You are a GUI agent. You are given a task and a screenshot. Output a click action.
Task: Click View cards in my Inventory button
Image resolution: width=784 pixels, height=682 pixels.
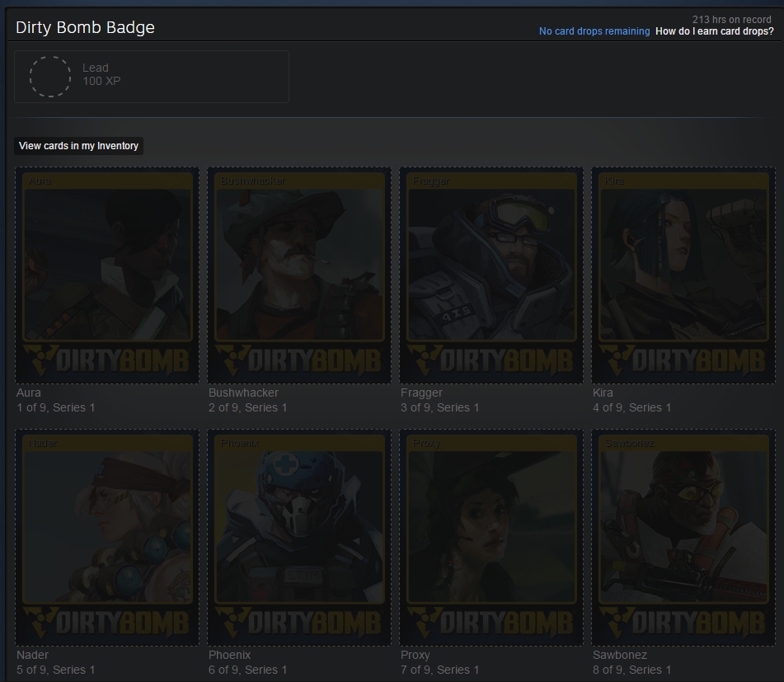[x=78, y=146]
